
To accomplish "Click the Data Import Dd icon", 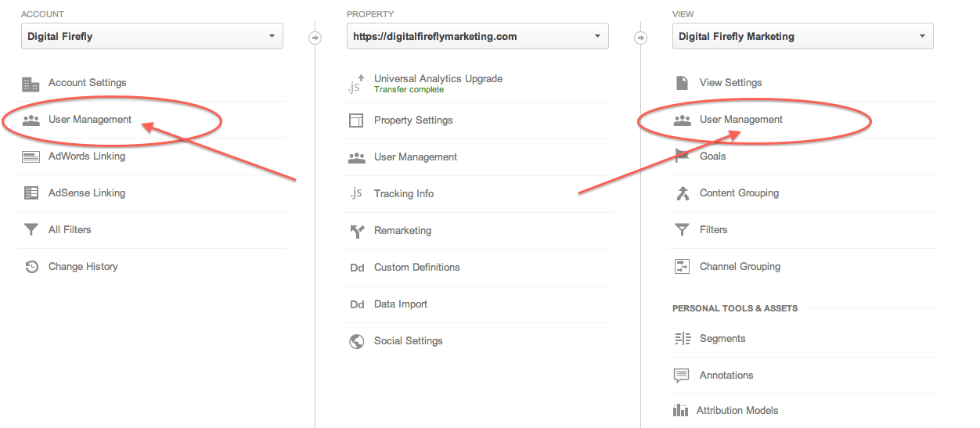I will [x=356, y=304].
